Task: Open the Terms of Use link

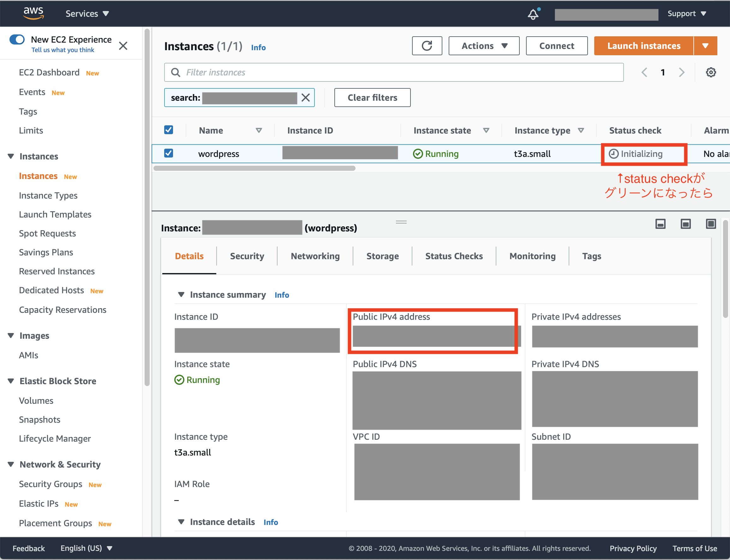Action: click(x=695, y=548)
